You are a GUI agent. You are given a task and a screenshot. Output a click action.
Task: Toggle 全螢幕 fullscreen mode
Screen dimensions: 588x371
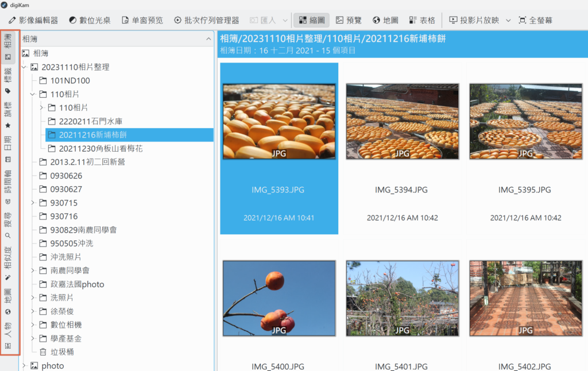tap(536, 20)
